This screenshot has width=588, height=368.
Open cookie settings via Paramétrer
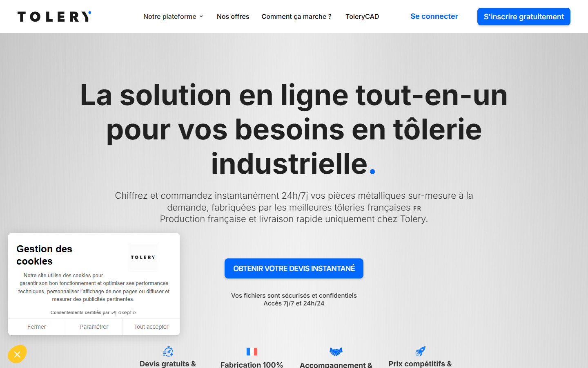tap(94, 327)
